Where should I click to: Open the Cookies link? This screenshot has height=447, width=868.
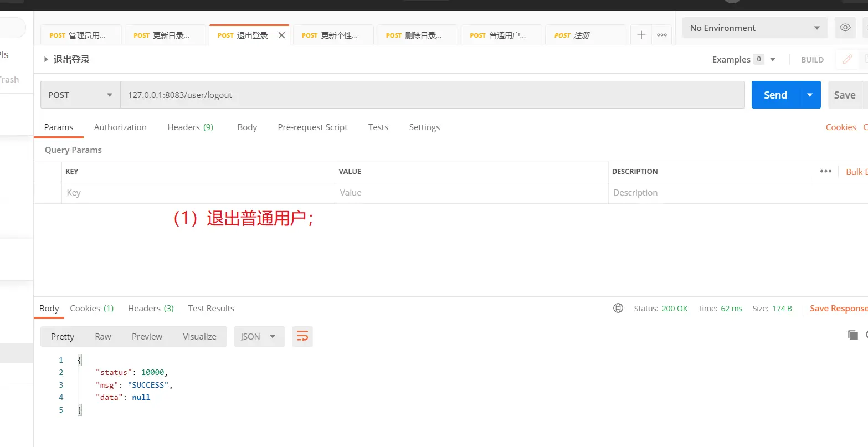point(840,127)
